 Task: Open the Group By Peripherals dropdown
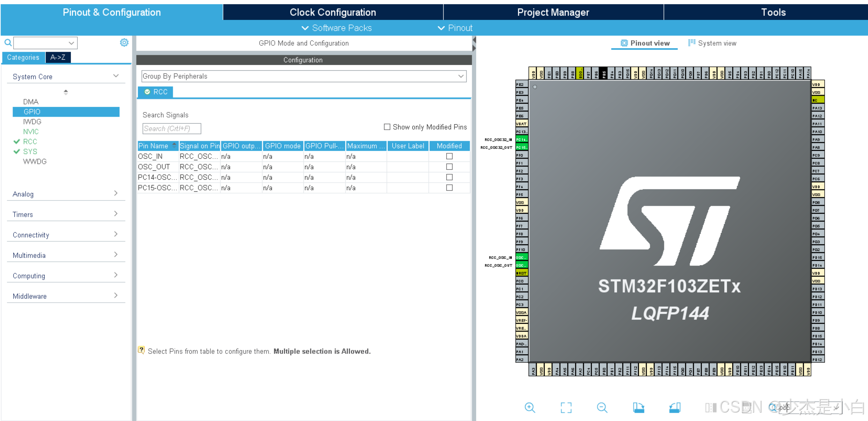pos(303,76)
